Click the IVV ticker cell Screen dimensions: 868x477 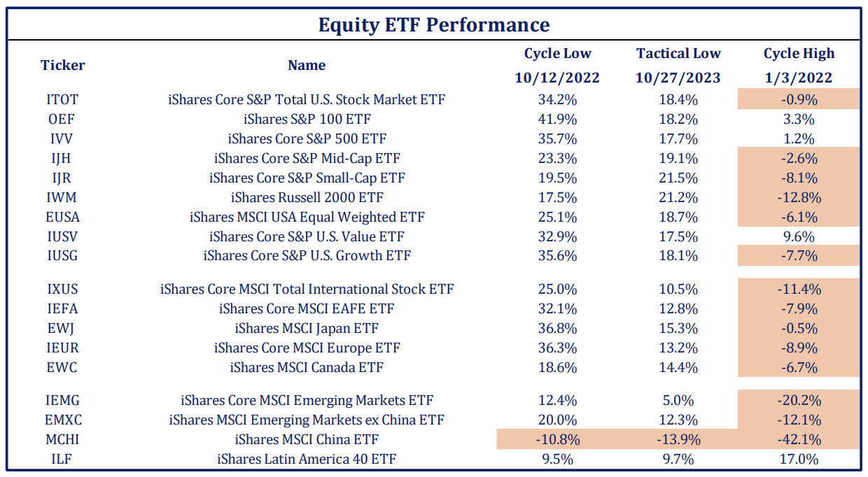tap(63, 138)
